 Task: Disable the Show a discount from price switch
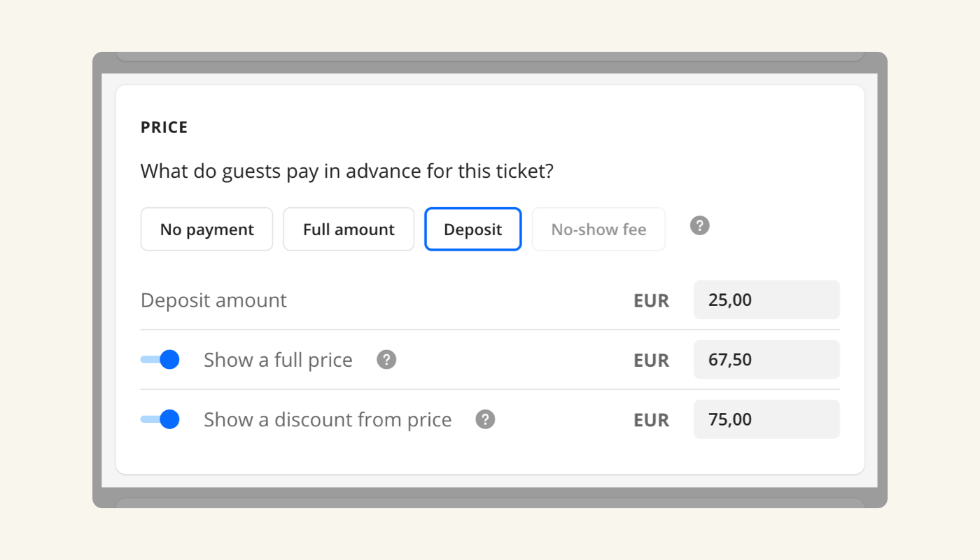(160, 419)
